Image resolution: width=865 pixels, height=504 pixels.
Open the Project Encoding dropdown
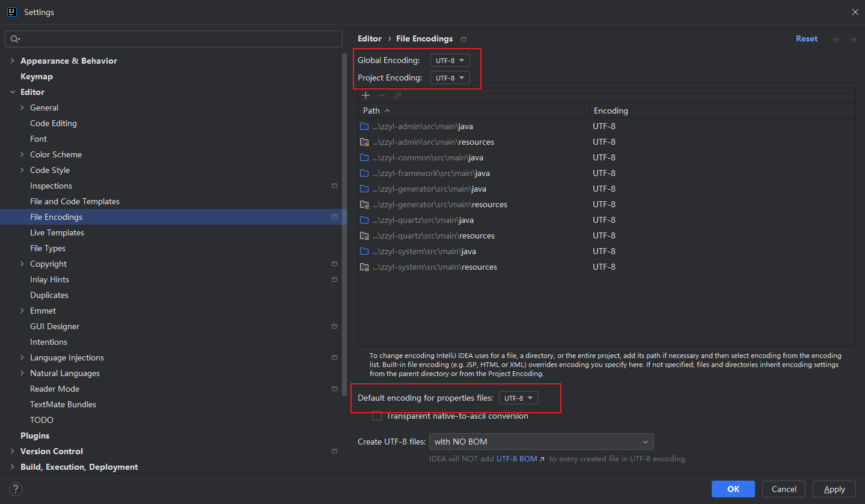pos(450,78)
